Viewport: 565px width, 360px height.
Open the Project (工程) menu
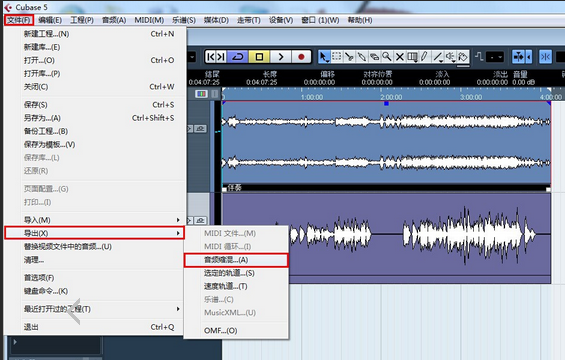pos(82,20)
